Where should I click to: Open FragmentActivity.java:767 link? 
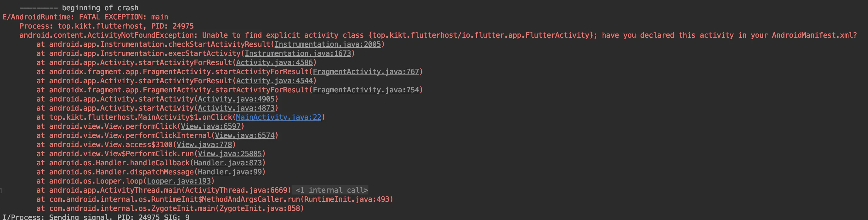pos(366,72)
